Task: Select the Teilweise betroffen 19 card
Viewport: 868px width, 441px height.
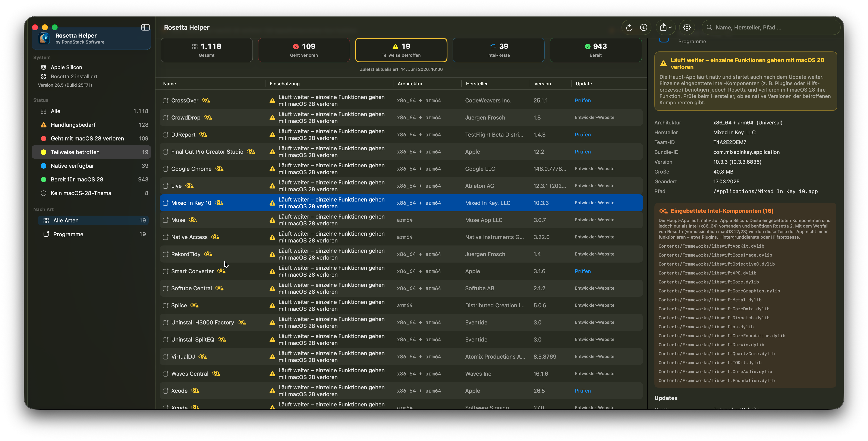Action: [x=401, y=50]
